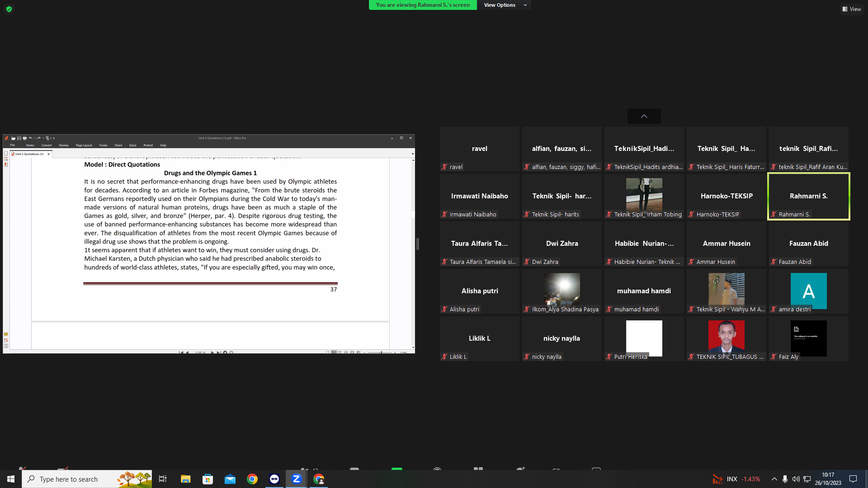Click the Type here to search box
Screen dimensions: 868x488
pyautogui.click(x=87, y=479)
